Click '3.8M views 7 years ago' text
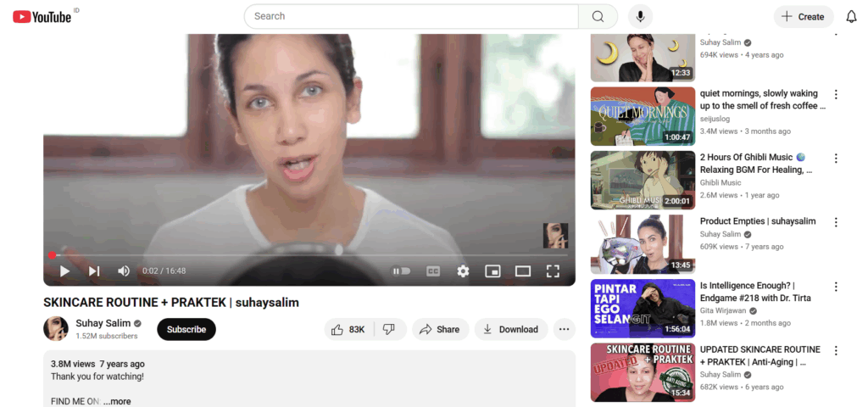Viewport: 868px width, 407px height. (x=97, y=364)
